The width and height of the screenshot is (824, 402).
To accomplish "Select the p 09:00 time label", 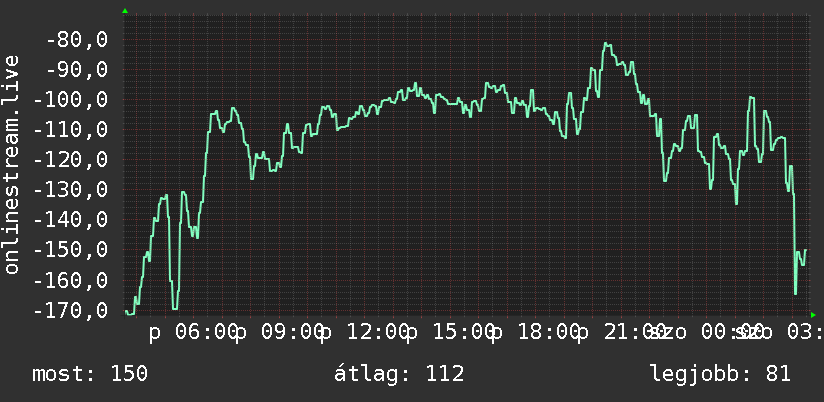I will coord(277,333).
